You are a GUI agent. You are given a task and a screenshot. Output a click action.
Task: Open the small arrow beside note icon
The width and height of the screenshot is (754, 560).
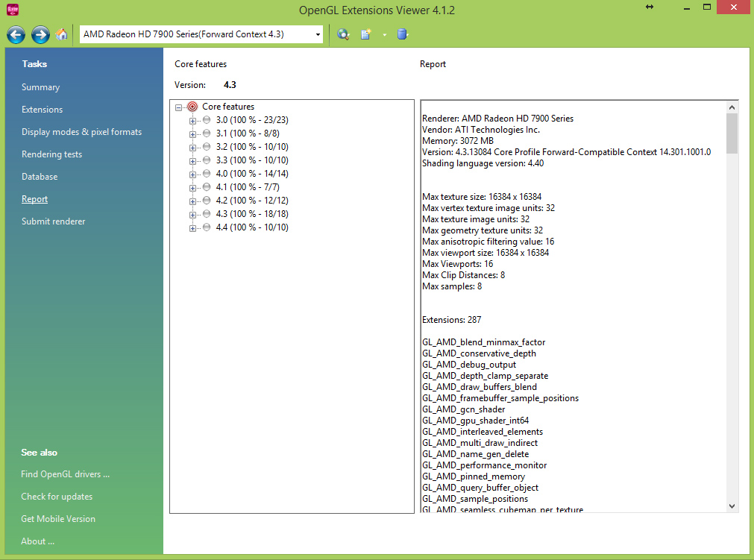tap(384, 35)
